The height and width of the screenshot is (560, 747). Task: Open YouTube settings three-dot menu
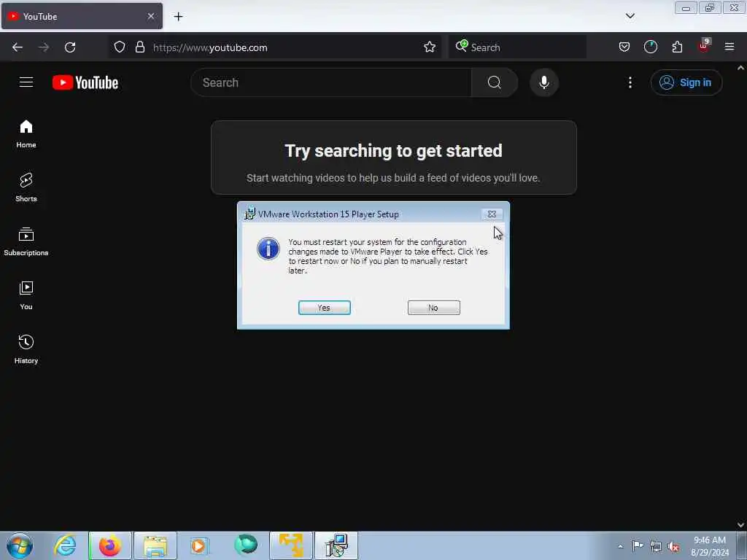coord(630,82)
